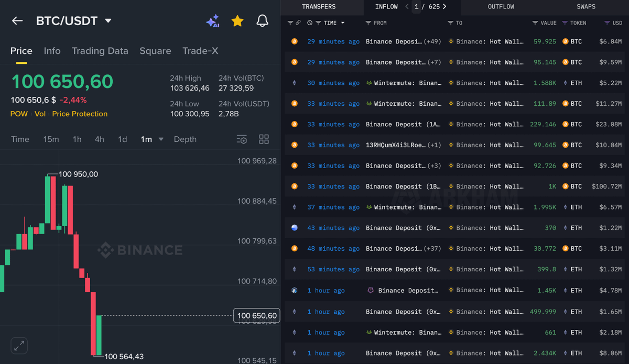Open the 1m interval dropdown
Screen dimensions: 629x364
click(x=161, y=139)
